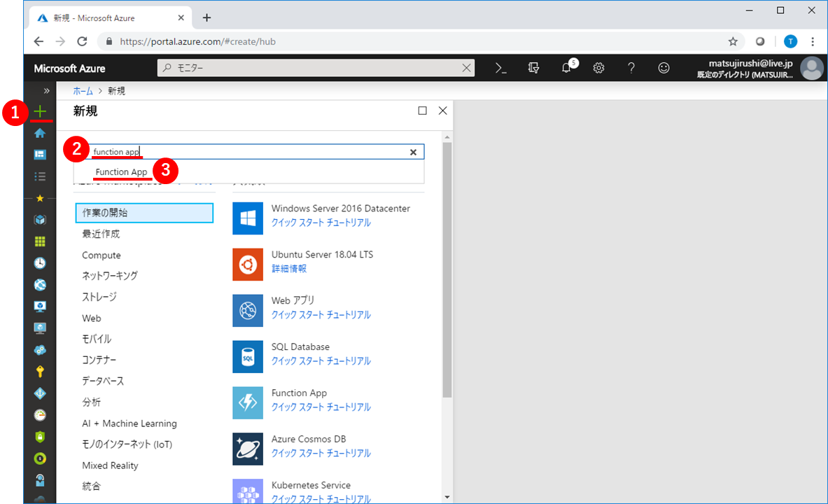Click the top search field containing モニター
This screenshot has height=504, width=828.
point(316,68)
